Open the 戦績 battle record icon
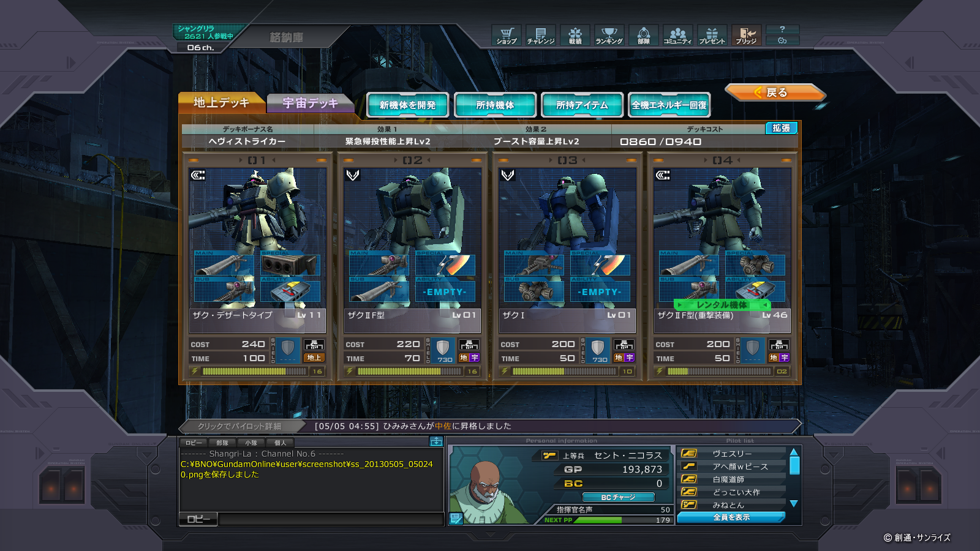The height and width of the screenshot is (551, 980). (575, 35)
